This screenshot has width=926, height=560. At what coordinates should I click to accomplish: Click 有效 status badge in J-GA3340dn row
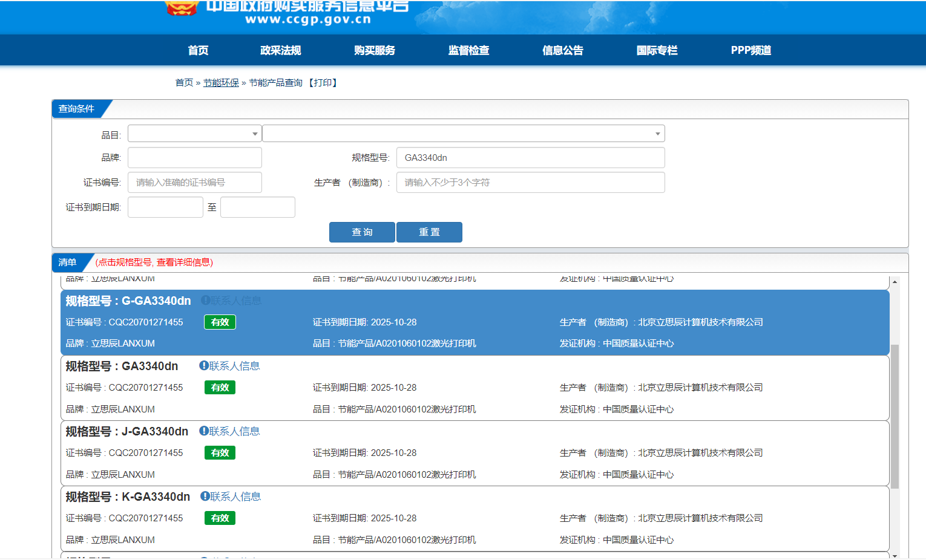coord(220,453)
